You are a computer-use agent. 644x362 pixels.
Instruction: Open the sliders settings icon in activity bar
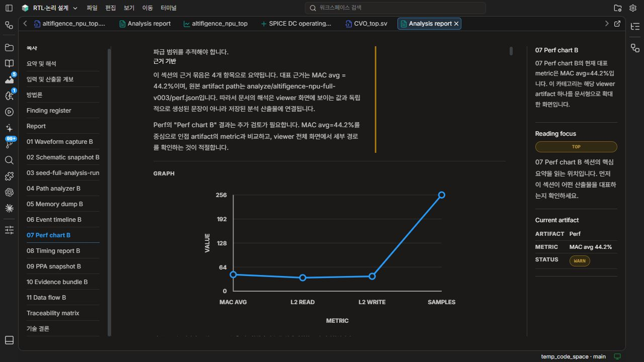[x=9, y=230]
